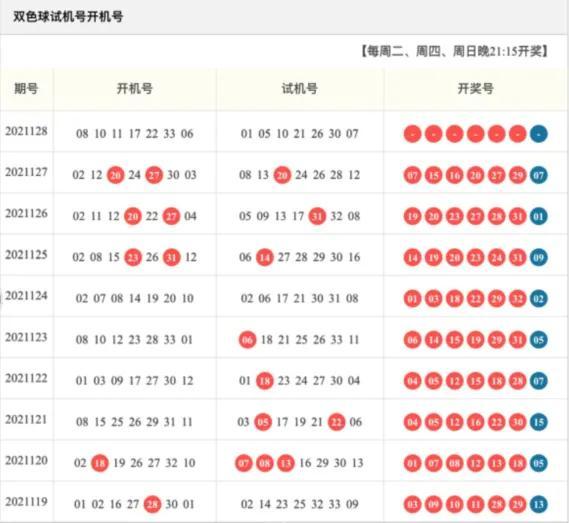Click highlighted 22 in 2021121 试机号
Image resolution: width=569 pixels, height=523 pixels.
(336, 422)
